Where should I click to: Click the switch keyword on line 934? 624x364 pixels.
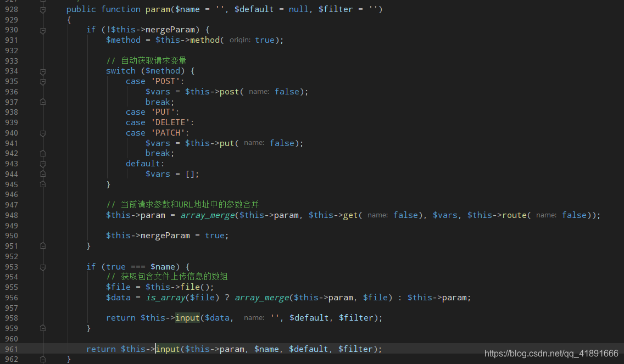coord(121,71)
